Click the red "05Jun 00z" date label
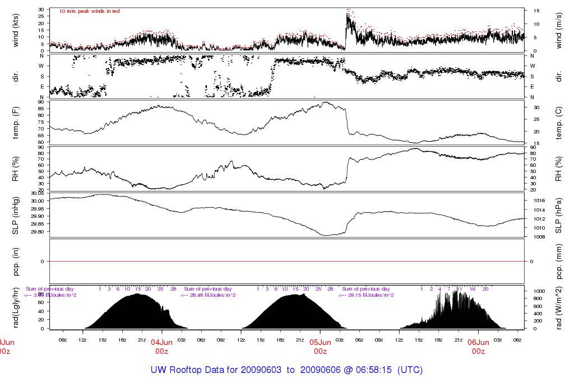The height and width of the screenshot is (392, 574). pyautogui.click(x=320, y=347)
